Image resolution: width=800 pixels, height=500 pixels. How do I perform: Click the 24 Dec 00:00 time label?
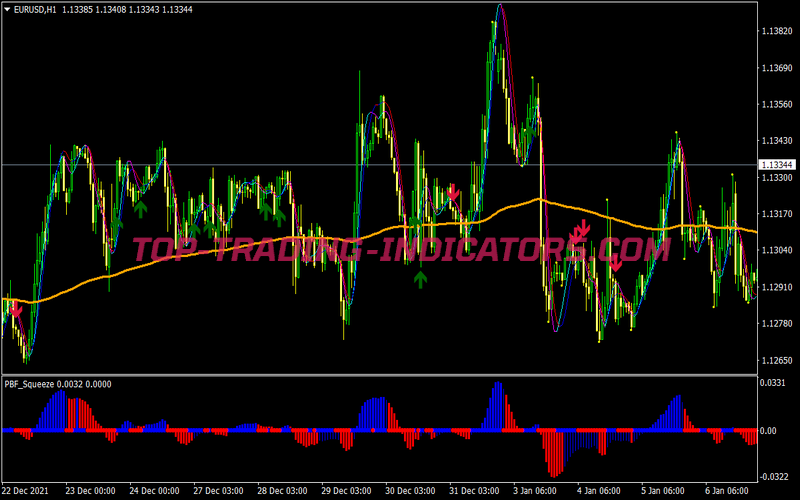click(x=154, y=491)
